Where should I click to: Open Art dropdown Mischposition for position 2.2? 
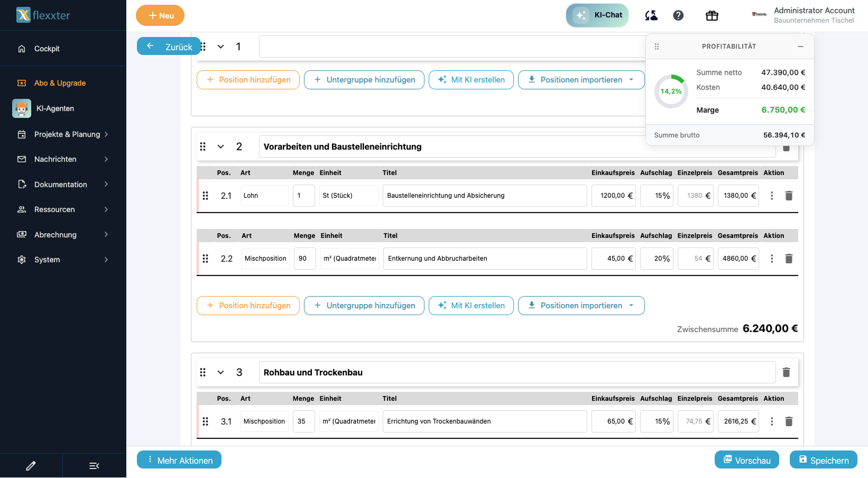265,259
